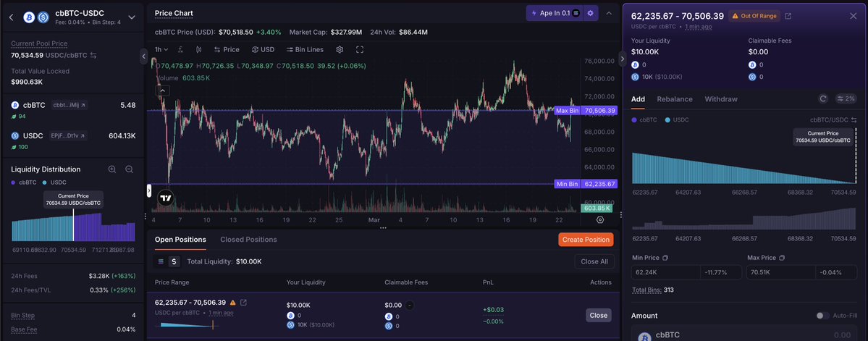Copy the Max Price value
868x341 pixels.
pos(782,258)
